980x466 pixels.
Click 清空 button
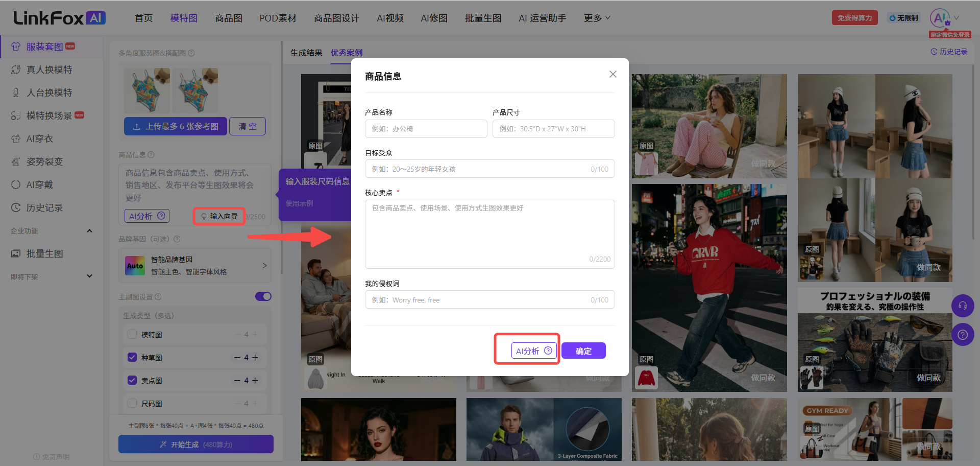point(248,126)
